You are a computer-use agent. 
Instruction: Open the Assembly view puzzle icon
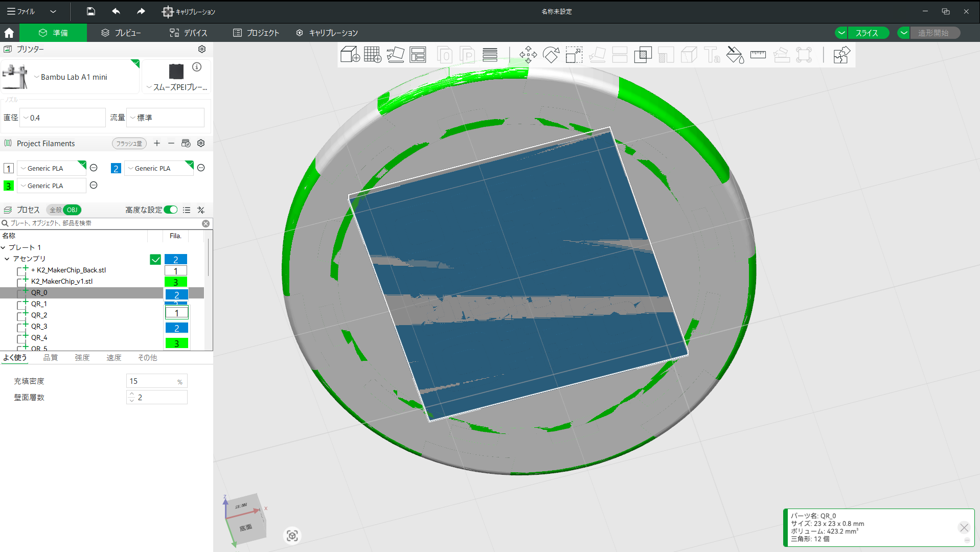tap(841, 55)
